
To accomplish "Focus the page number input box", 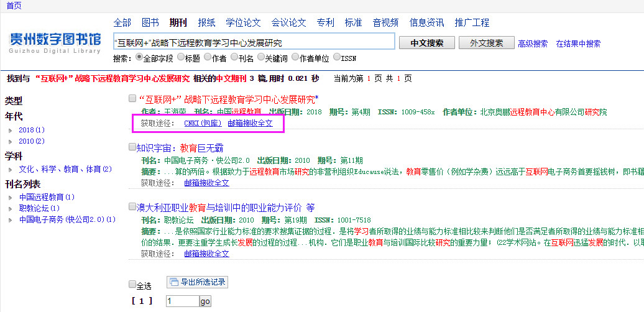I will point(183,301).
